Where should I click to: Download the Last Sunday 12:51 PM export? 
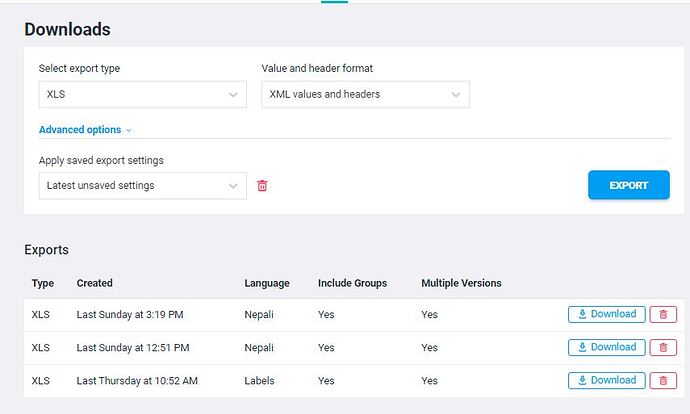click(x=607, y=348)
